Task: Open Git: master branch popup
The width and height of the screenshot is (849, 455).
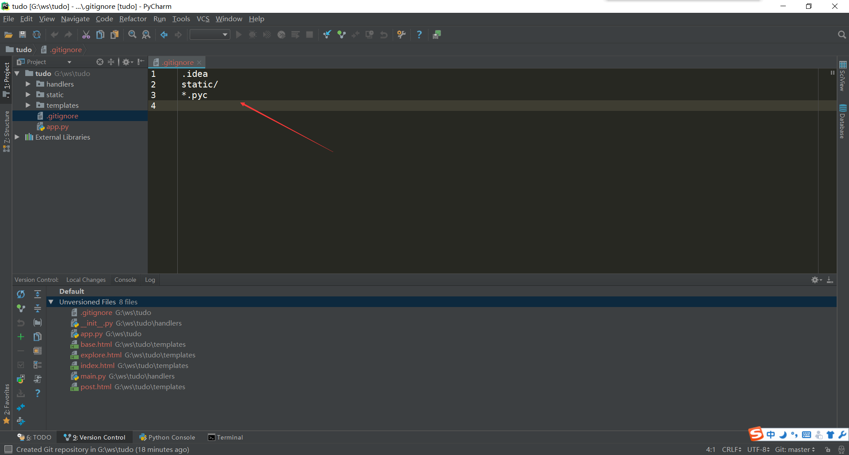Action: [795, 450]
